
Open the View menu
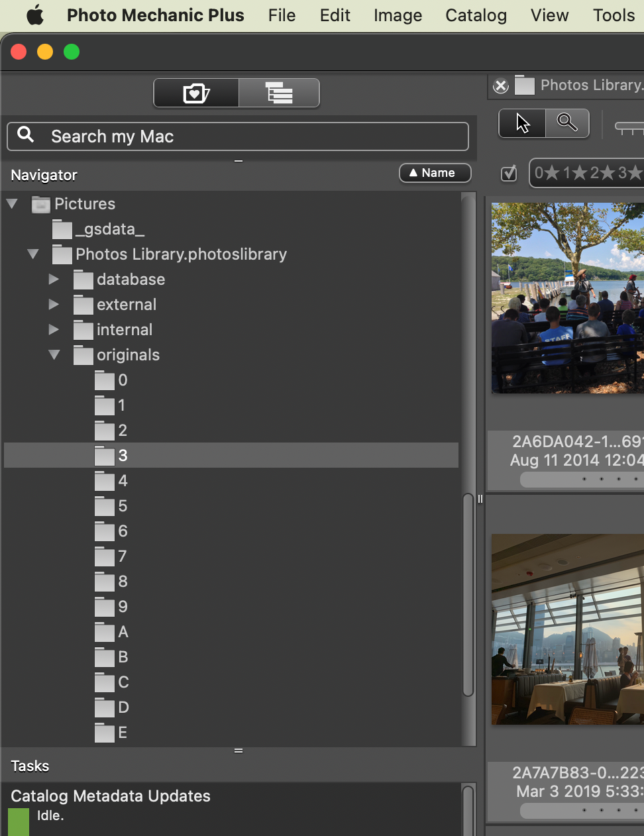tap(549, 15)
